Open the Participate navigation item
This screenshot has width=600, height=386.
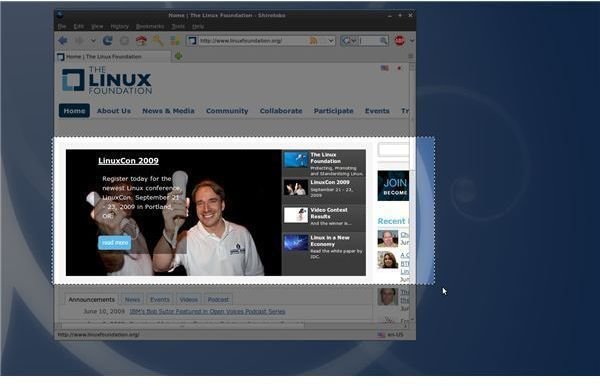click(334, 111)
